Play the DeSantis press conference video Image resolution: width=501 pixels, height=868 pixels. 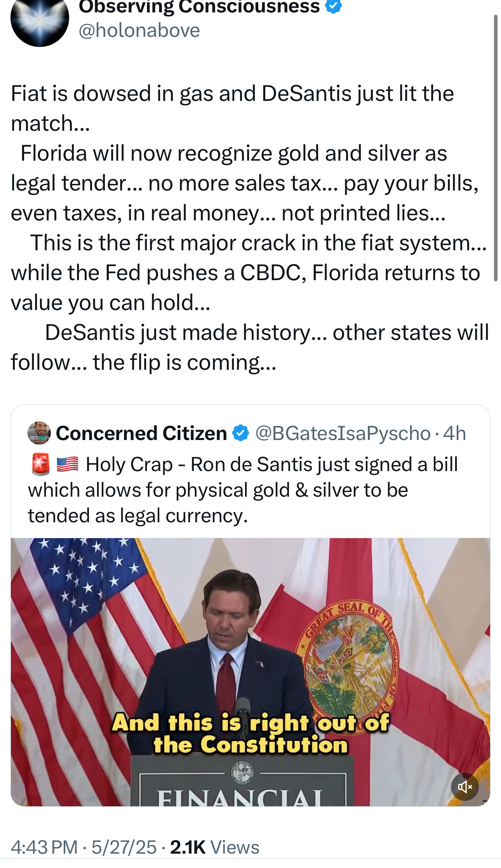tap(250, 671)
